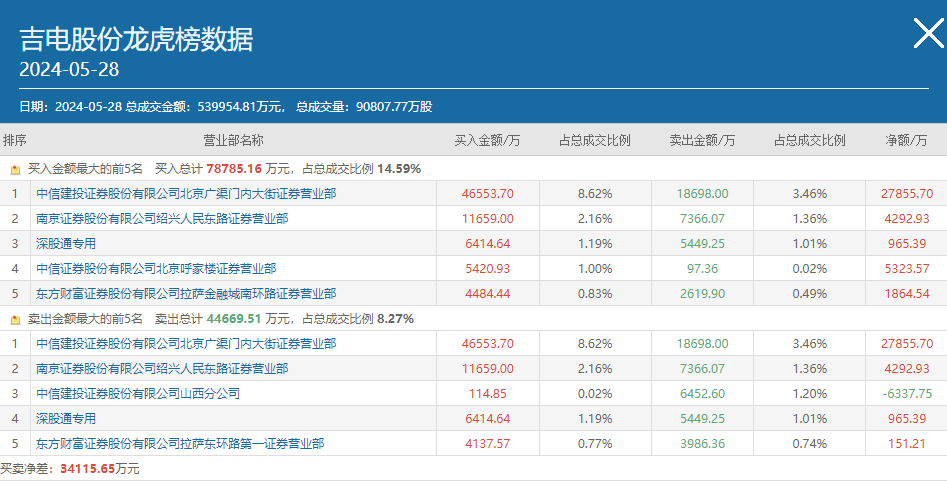Open 深股通专用 link in buy list

coord(66,244)
